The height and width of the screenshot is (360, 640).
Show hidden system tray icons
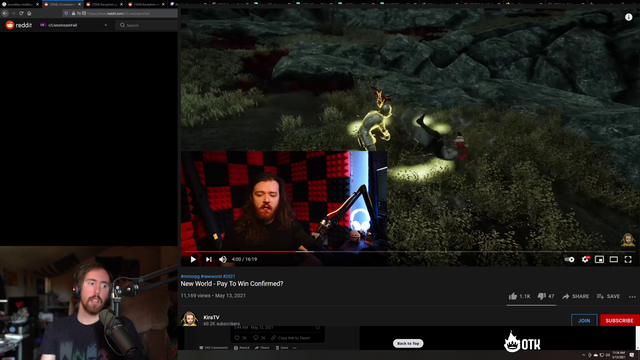[583, 355]
